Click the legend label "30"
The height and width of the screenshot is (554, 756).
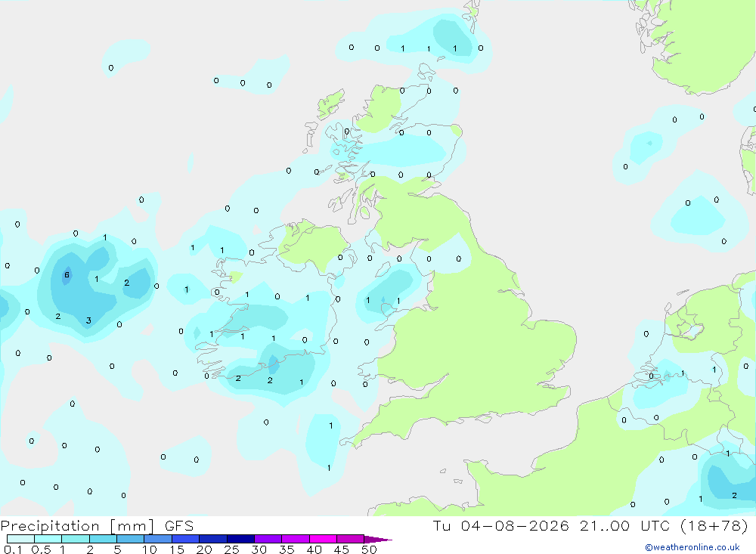click(x=259, y=549)
